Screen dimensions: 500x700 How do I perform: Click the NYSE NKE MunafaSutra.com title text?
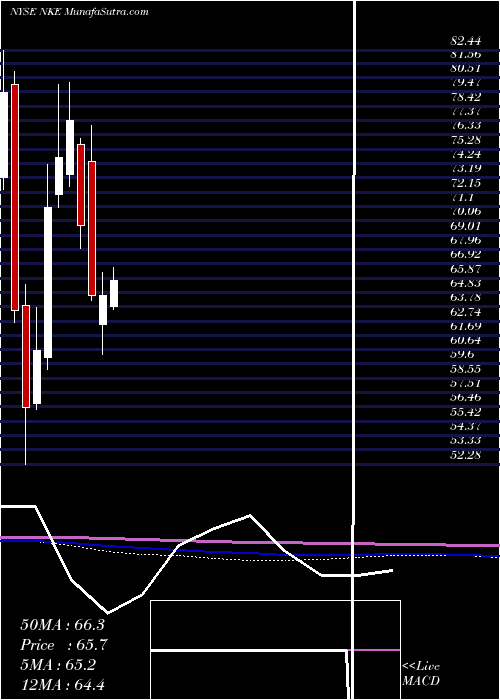[x=79, y=12]
